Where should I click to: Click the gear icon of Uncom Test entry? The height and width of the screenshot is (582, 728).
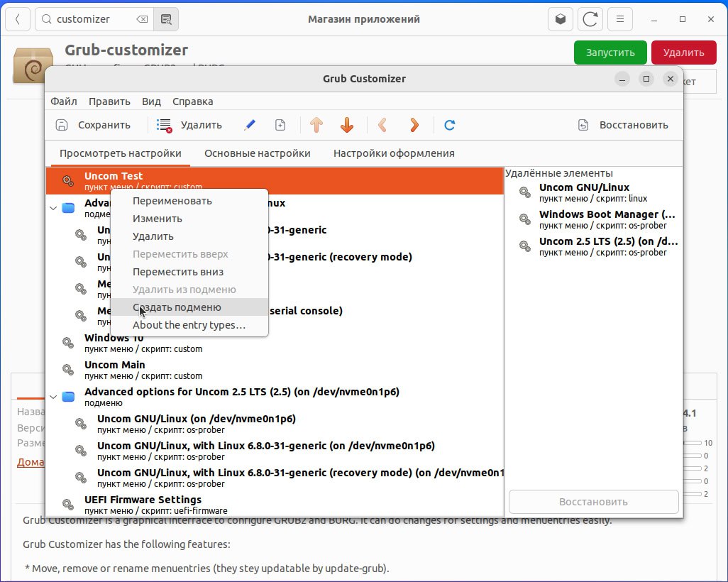[x=68, y=181]
